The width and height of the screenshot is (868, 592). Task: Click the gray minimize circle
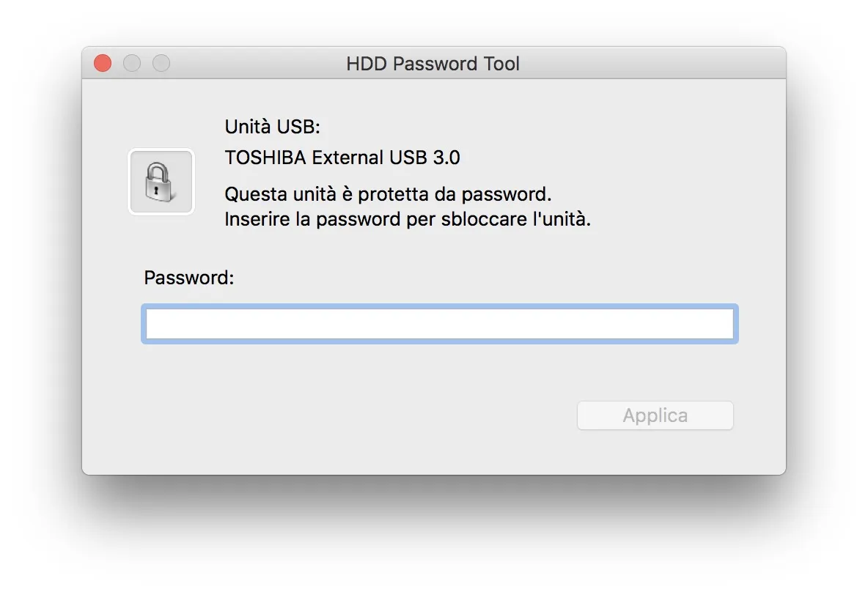tap(132, 63)
